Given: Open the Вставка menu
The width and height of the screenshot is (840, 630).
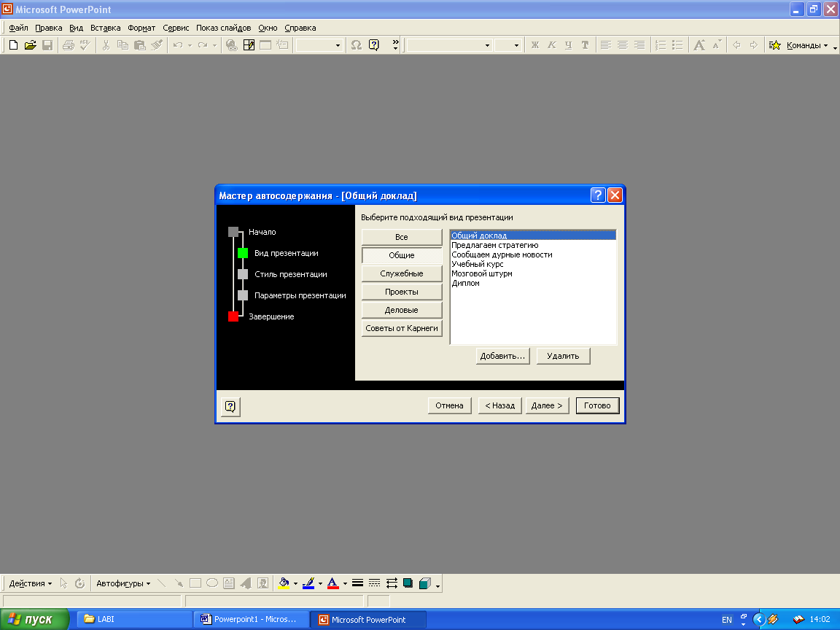Looking at the screenshot, I should pos(105,28).
